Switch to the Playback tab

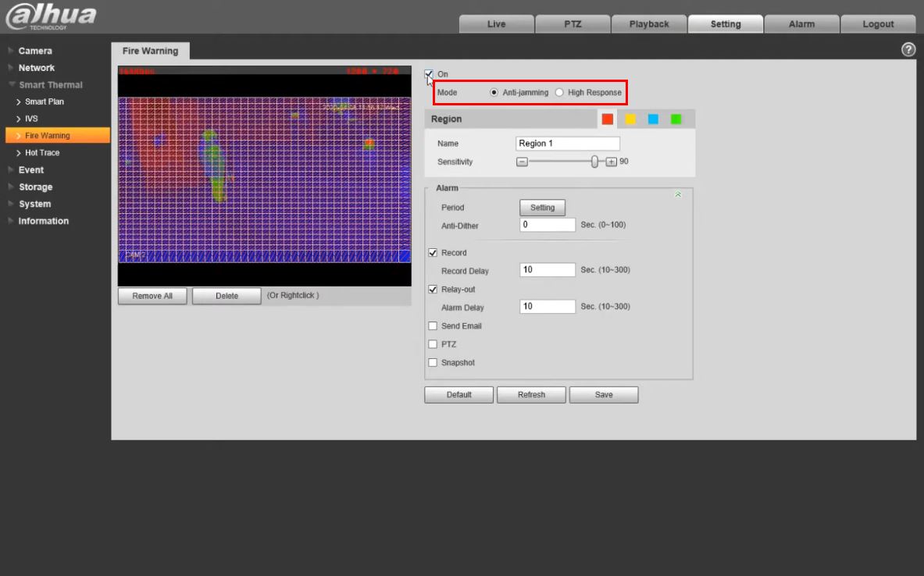point(649,24)
